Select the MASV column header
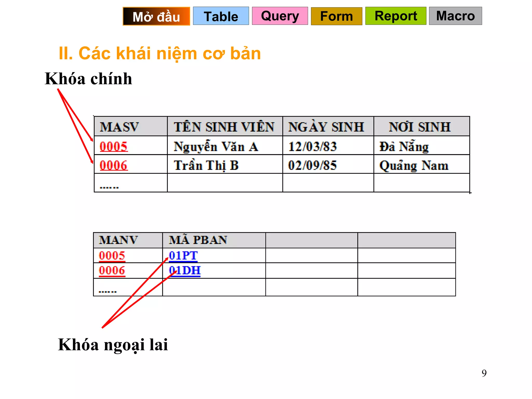Screen dimensions: 532x399 click(x=131, y=127)
